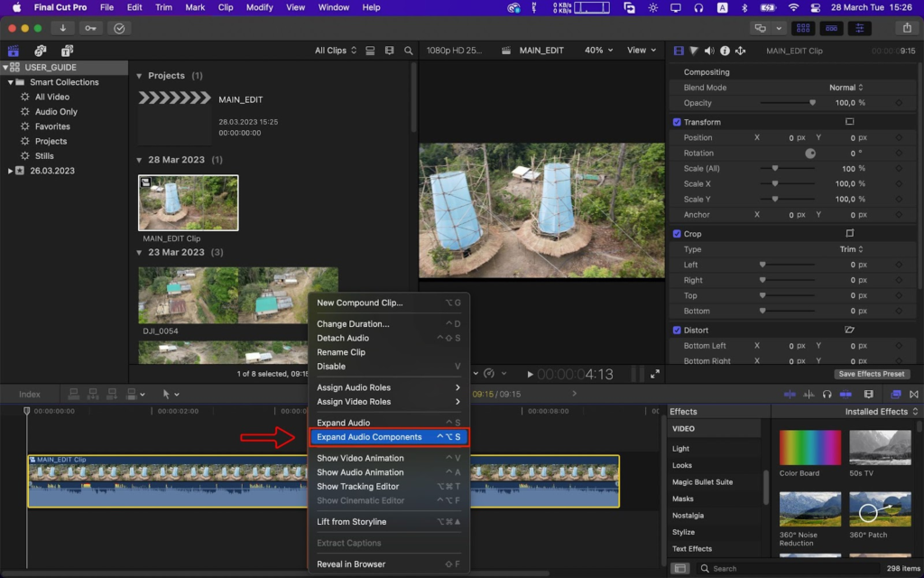Show the Libraries sidebar
The width and height of the screenshot is (924, 578).
13,51
